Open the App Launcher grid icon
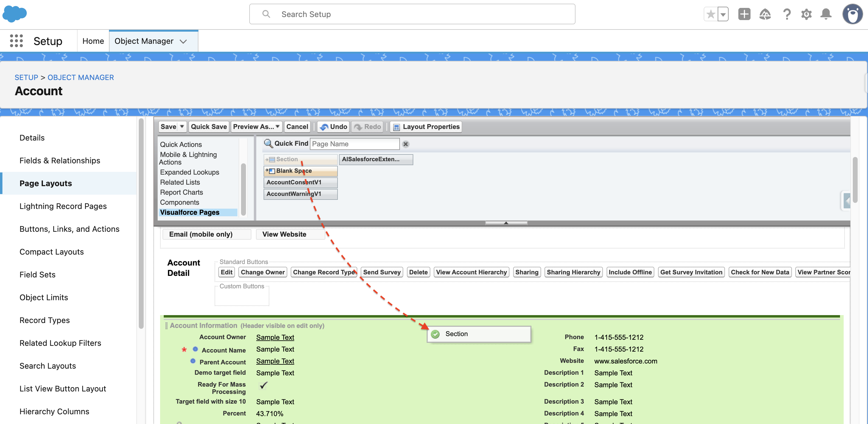The height and width of the screenshot is (424, 868). (x=16, y=41)
